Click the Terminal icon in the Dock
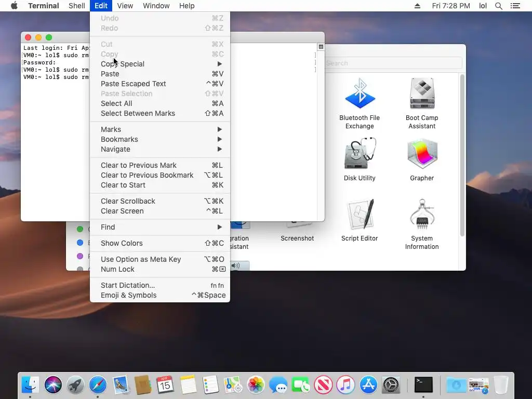Image resolution: width=532 pixels, height=399 pixels. click(423, 385)
